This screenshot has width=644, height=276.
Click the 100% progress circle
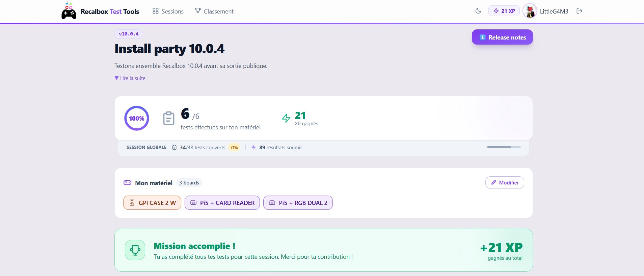137,118
